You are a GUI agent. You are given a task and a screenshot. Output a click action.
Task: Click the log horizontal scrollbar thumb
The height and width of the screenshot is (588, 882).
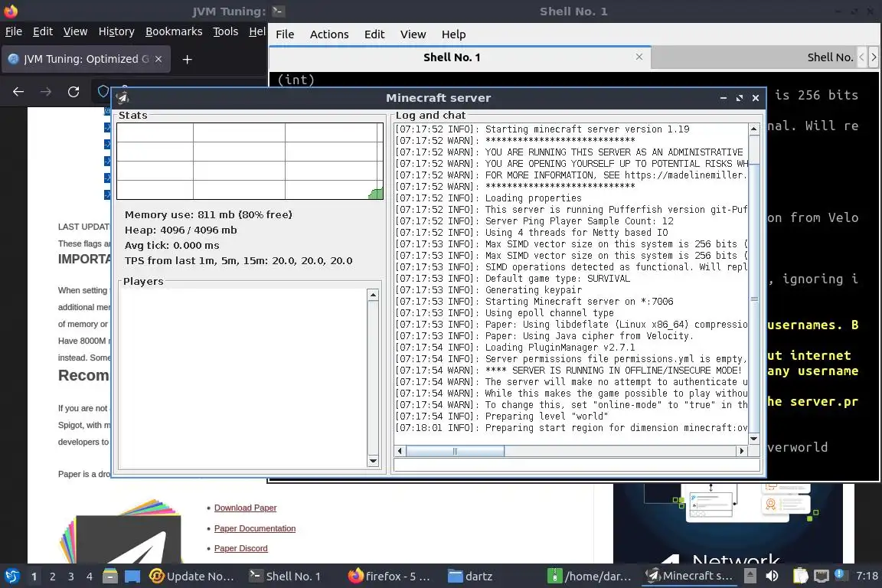click(x=455, y=451)
